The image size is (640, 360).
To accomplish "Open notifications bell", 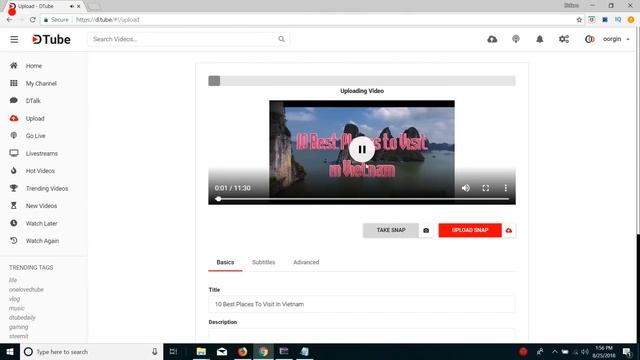I will click(540, 39).
